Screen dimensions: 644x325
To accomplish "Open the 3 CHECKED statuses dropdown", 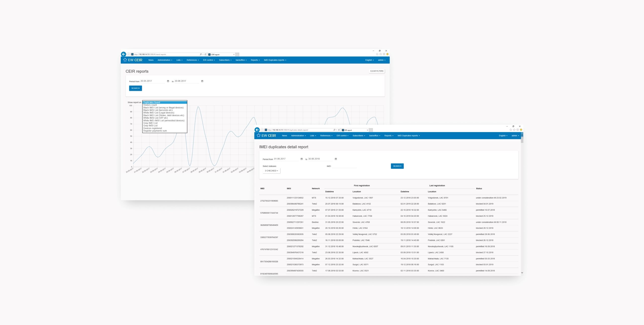I will [x=271, y=171].
